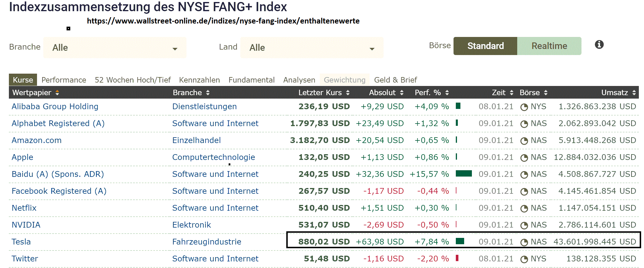This screenshot has width=644, height=268.
Task: Click the sort arrows on Letzter Kurs column
Action: click(x=348, y=93)
